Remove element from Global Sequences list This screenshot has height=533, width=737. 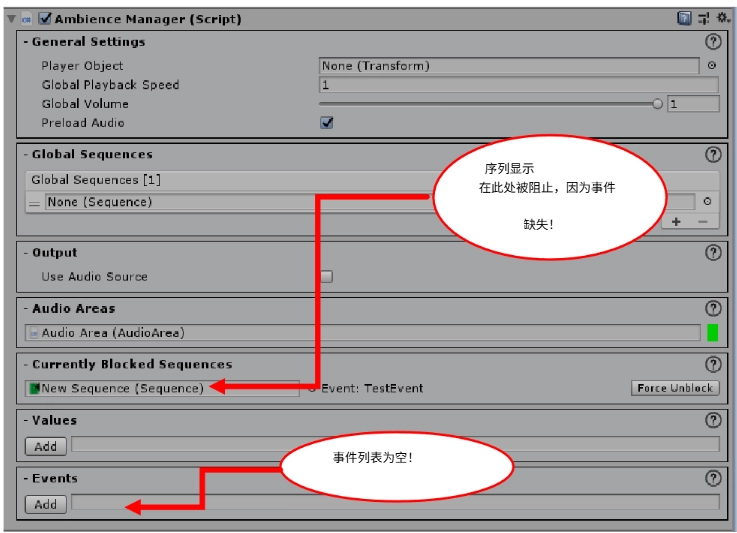pos(703,221)
